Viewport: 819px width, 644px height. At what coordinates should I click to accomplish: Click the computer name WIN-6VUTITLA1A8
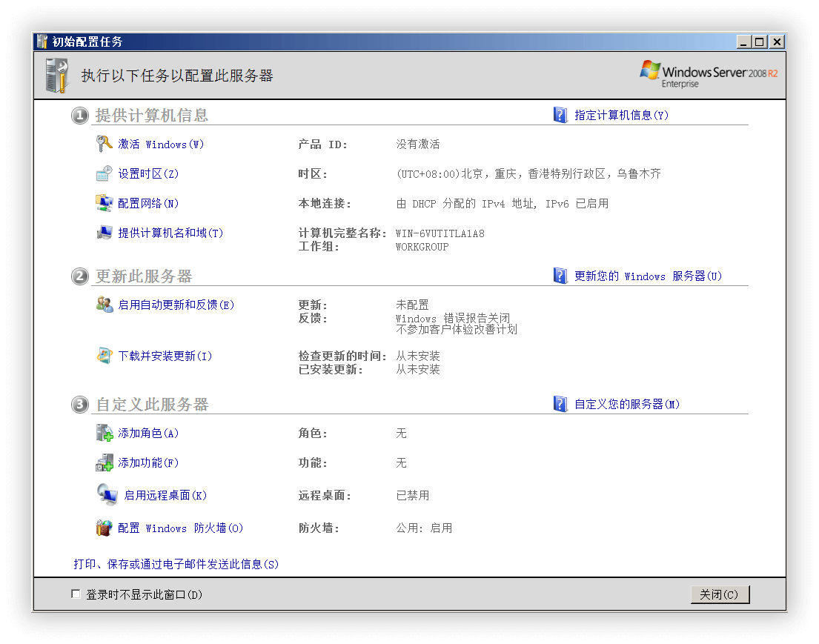pos(440,233)
